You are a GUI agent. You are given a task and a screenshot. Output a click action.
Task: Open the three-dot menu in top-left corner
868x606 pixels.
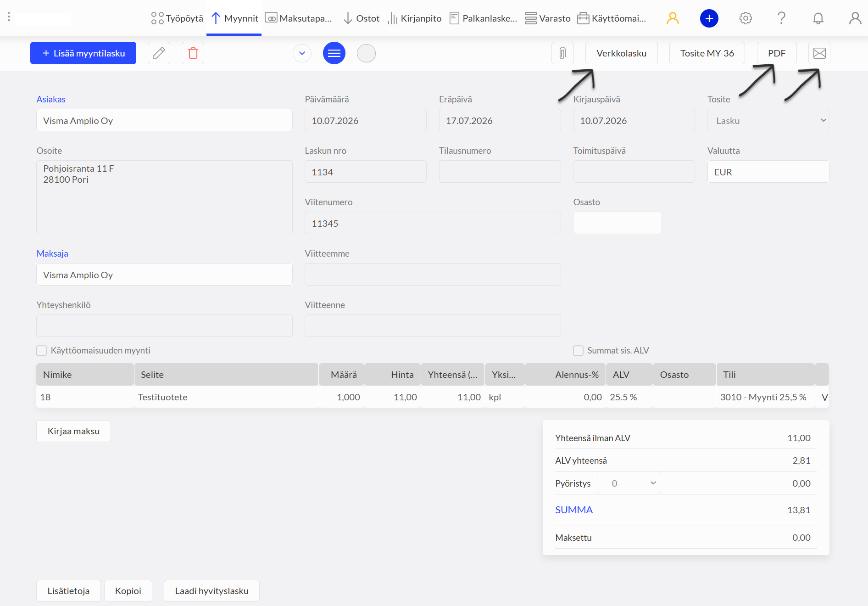[x=9, y=17]
